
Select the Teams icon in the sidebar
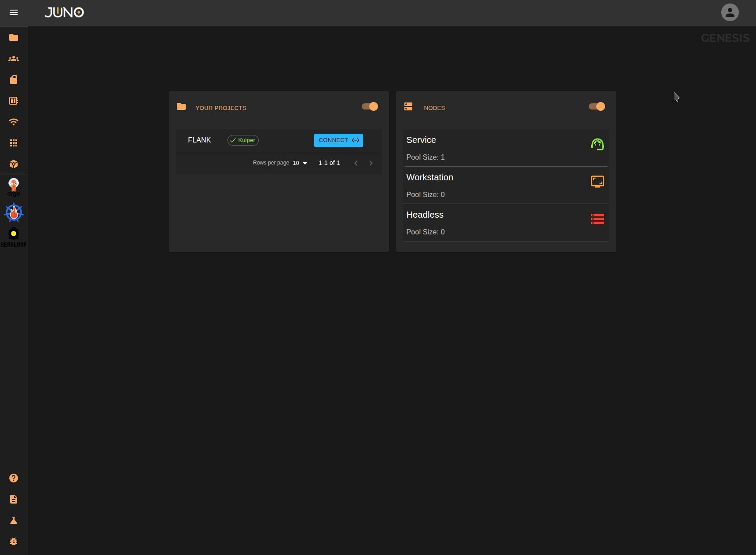[x=14, y=58]
